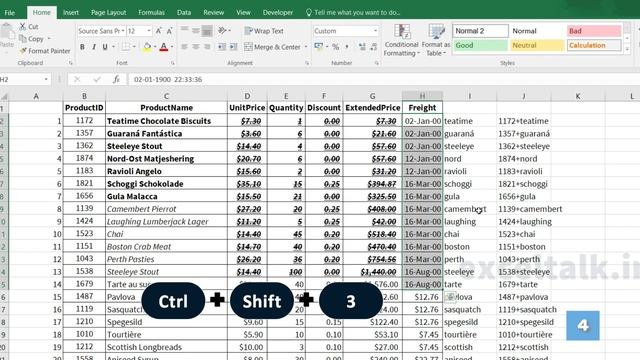Switch to the Review tab

pos(213,13)
